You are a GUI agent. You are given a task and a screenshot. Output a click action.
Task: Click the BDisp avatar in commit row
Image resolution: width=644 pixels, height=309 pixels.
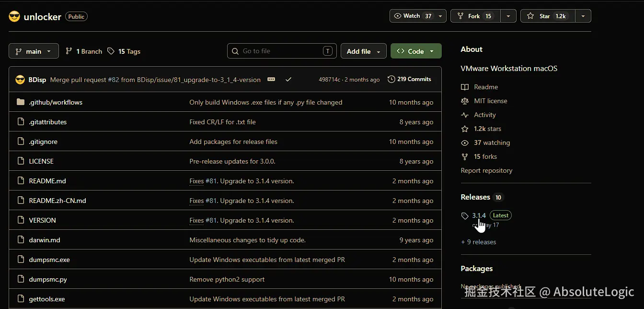tap(20, 80)
